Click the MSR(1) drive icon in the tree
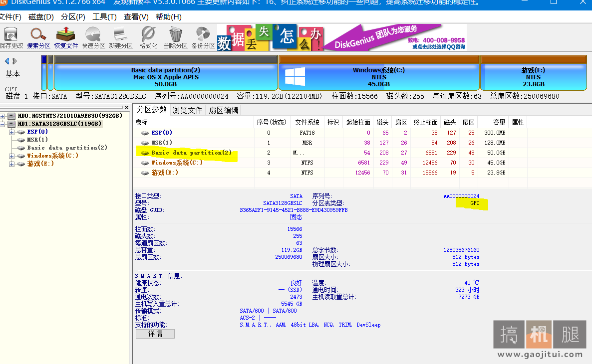 point(21,140)
